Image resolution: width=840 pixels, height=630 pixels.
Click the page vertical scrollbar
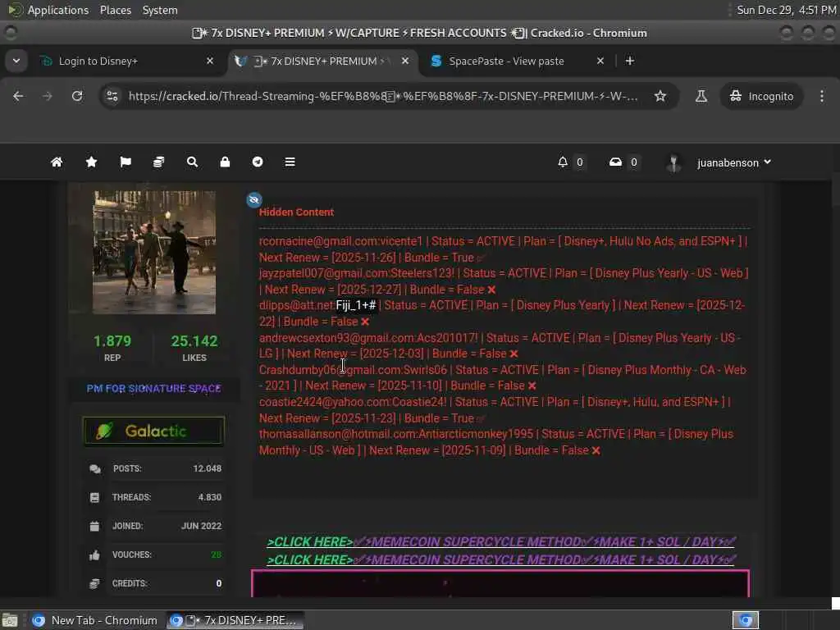(835, 388)
